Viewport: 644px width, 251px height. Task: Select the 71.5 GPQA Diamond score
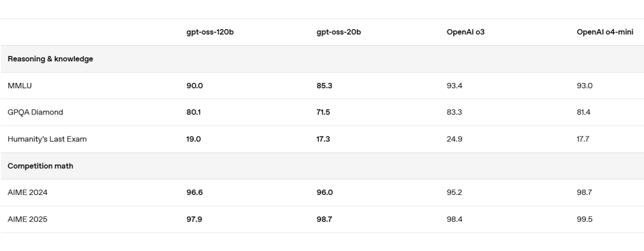(x=323, y=112)
